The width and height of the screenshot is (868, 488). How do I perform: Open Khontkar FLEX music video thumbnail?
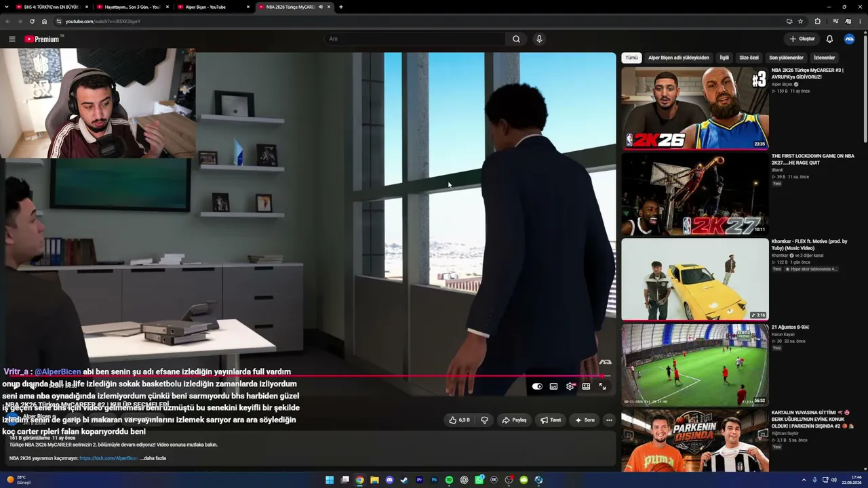tap(695, 279)
